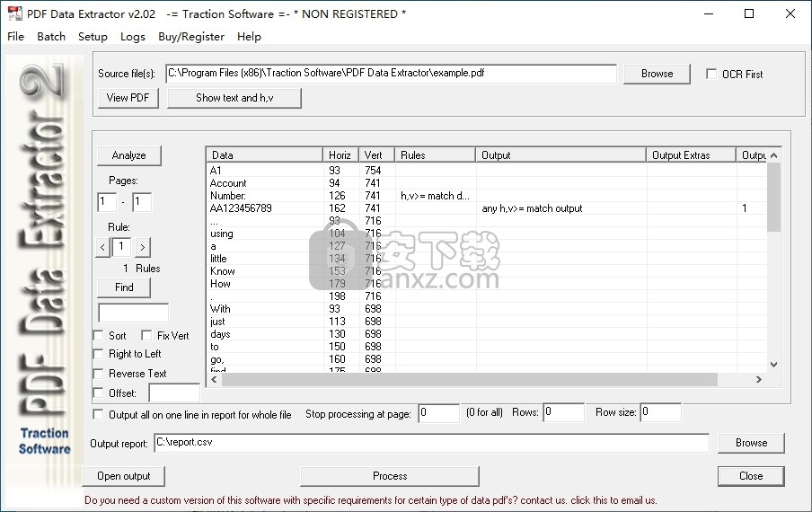Click the vertical scrollbar thumb of the data list

tap(773, 198)
